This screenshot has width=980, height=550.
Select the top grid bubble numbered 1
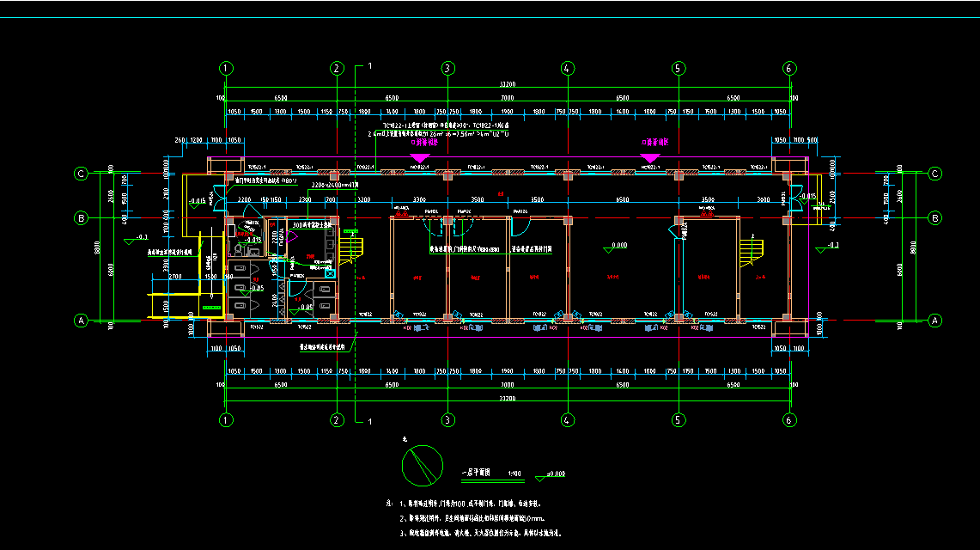click(226, 68)
